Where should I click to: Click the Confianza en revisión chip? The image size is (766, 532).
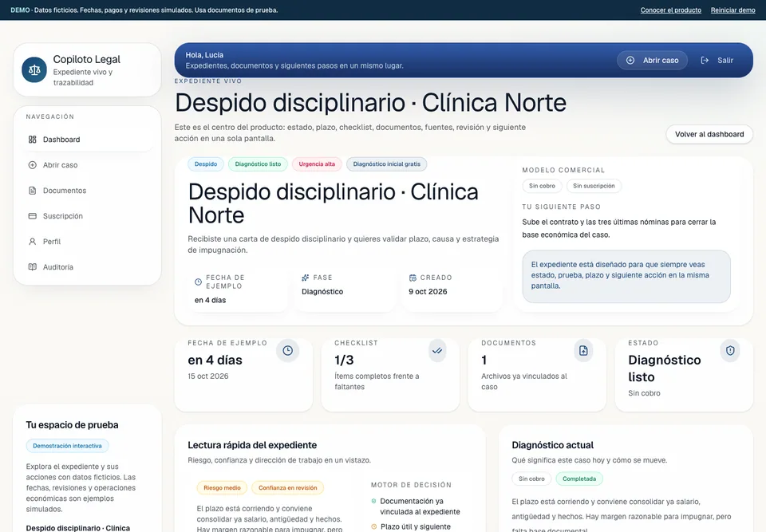click(x=288, y=487)
